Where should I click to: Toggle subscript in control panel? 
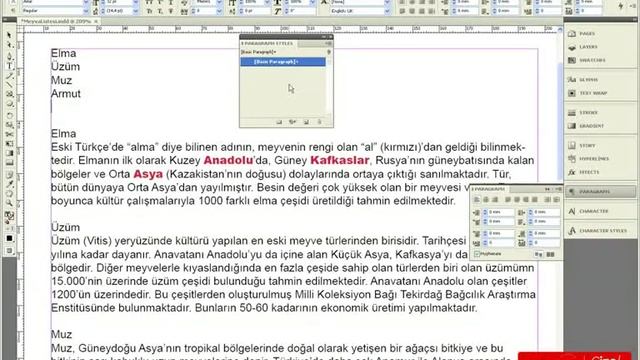160,11
